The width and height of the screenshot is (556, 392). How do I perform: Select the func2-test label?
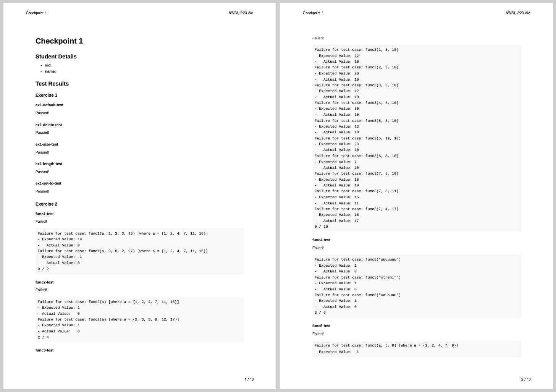pos(44,282)
